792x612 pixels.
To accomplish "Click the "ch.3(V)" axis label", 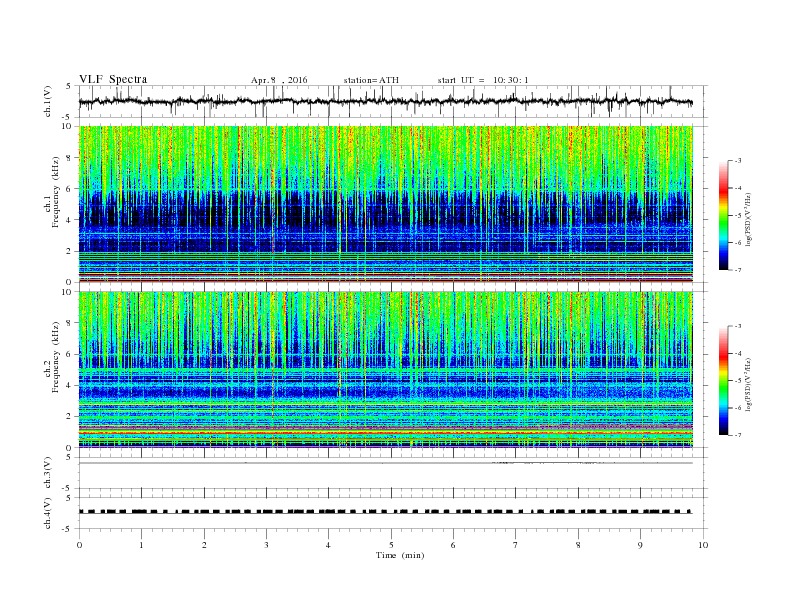I will tap(48, 472).
